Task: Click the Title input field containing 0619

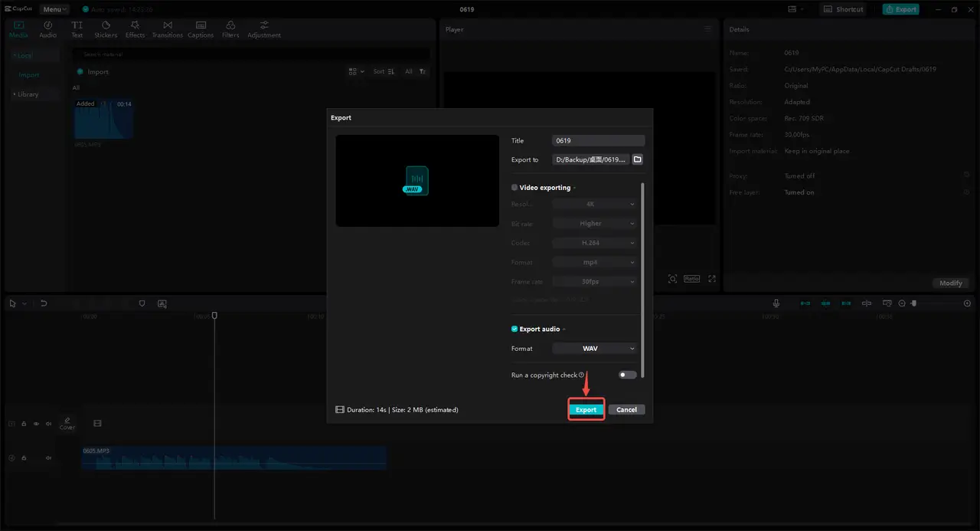Action: click(x=598, y=141)
